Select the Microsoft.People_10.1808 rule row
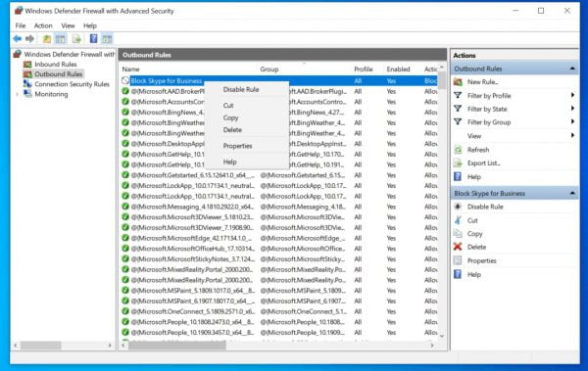588x371 pixels. click(279, 322)
